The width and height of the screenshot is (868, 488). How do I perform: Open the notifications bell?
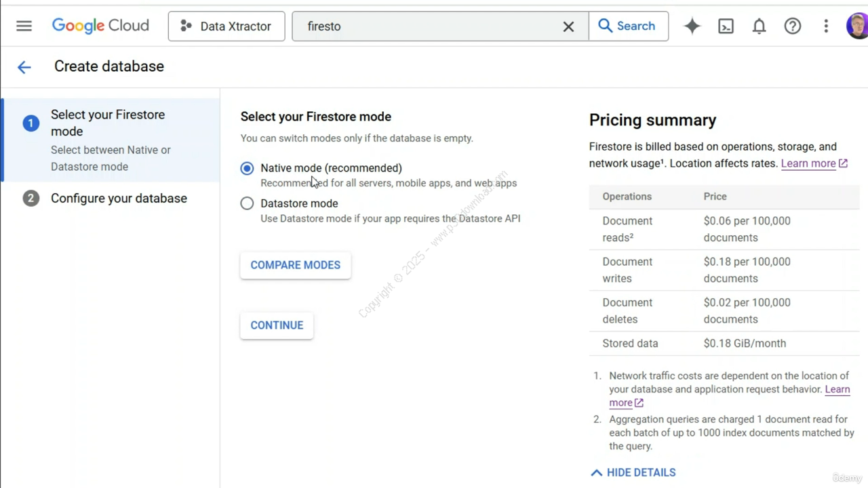coord(759,26)
